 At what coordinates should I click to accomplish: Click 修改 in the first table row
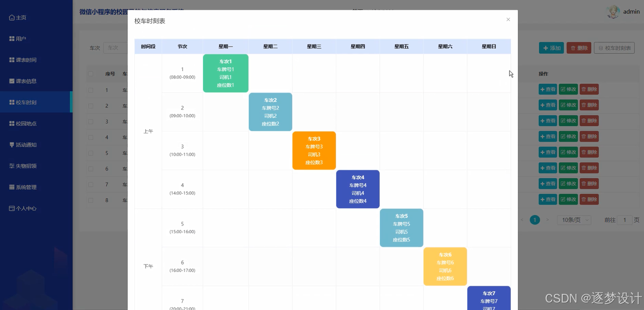pos(568,89)
